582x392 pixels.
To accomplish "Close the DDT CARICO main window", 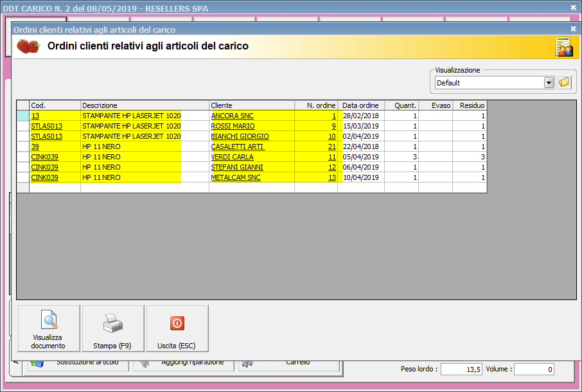I will (573, 8).
